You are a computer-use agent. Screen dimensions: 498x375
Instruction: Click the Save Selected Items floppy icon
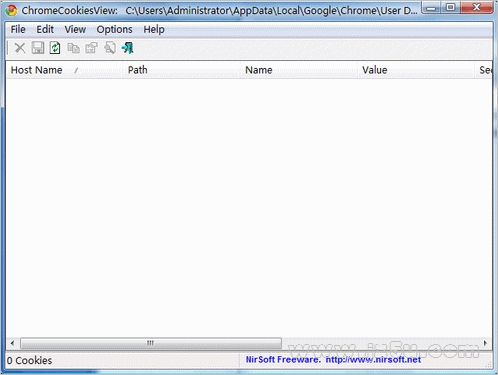click(x=38, y=48)
